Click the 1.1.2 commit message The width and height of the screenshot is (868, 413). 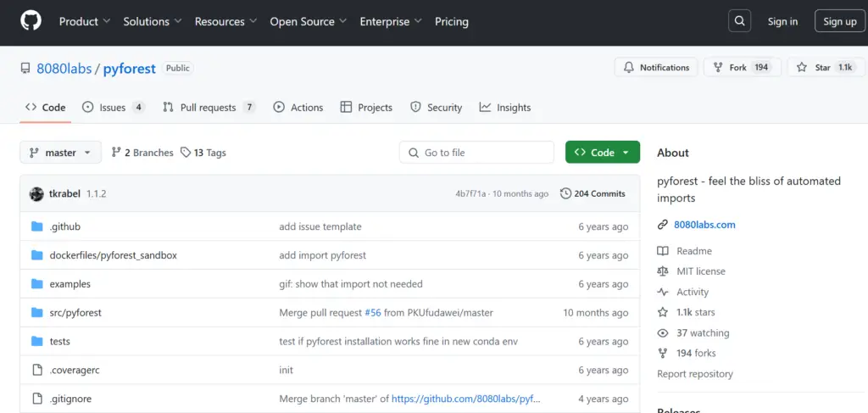coord(97,193)
